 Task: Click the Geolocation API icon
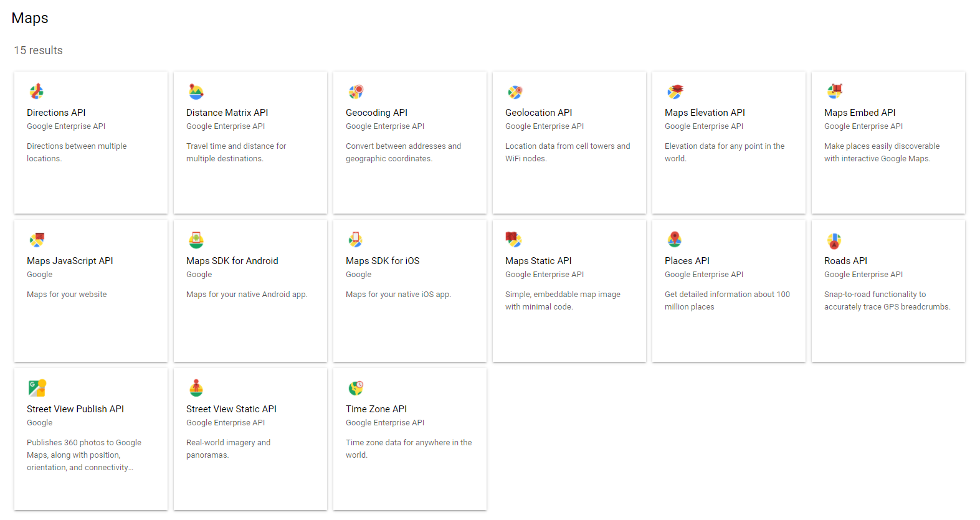coord(515,92)
